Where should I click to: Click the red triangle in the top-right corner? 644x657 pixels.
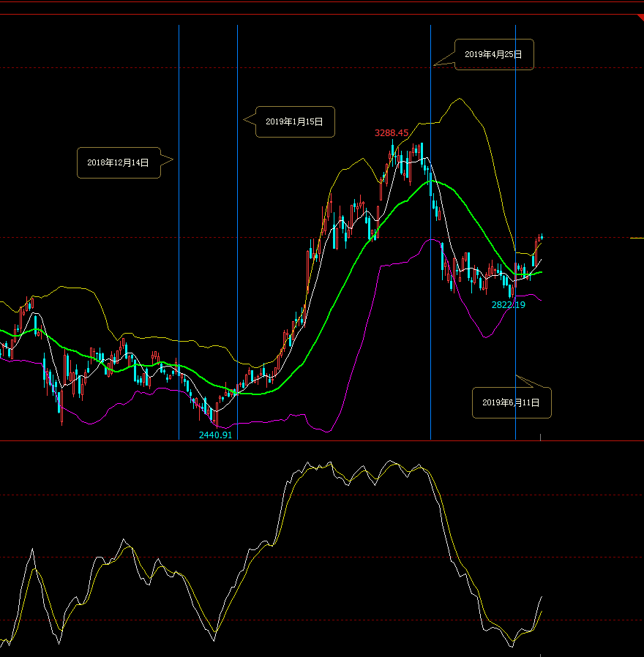(x=640, y=17)
